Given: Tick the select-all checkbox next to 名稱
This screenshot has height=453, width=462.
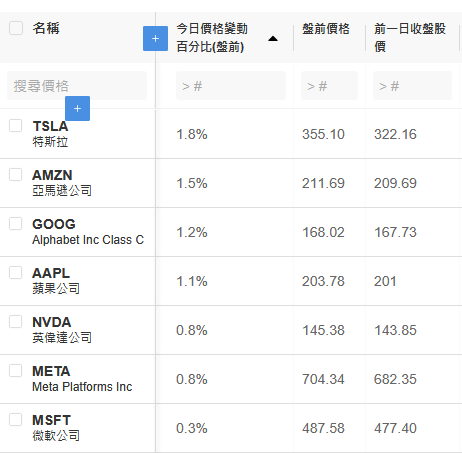Looking at the screenshot, I should pyautogui.click(x=16, y=28).
